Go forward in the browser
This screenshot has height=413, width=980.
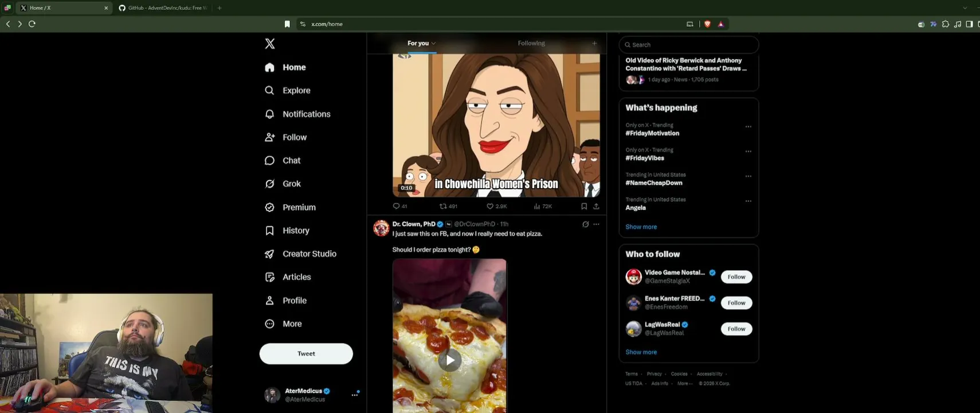click(x=20, y=24)
